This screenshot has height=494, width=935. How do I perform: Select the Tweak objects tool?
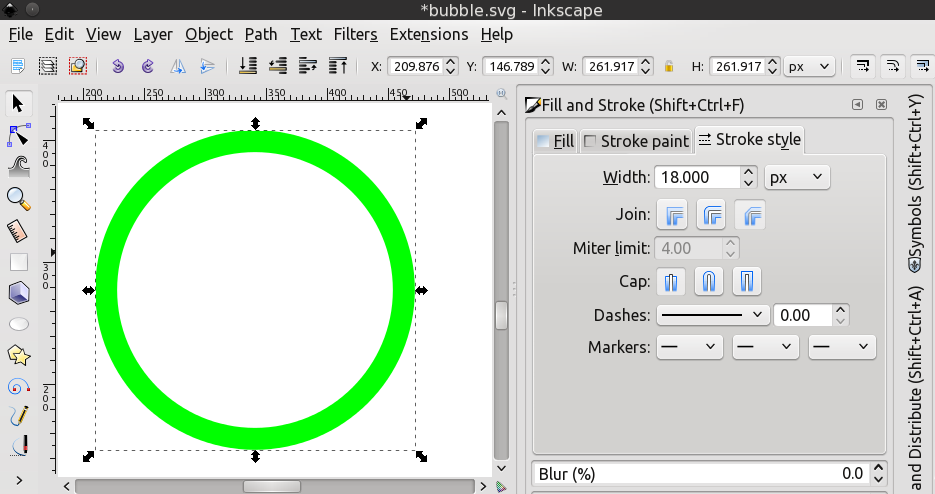point(19,167)
